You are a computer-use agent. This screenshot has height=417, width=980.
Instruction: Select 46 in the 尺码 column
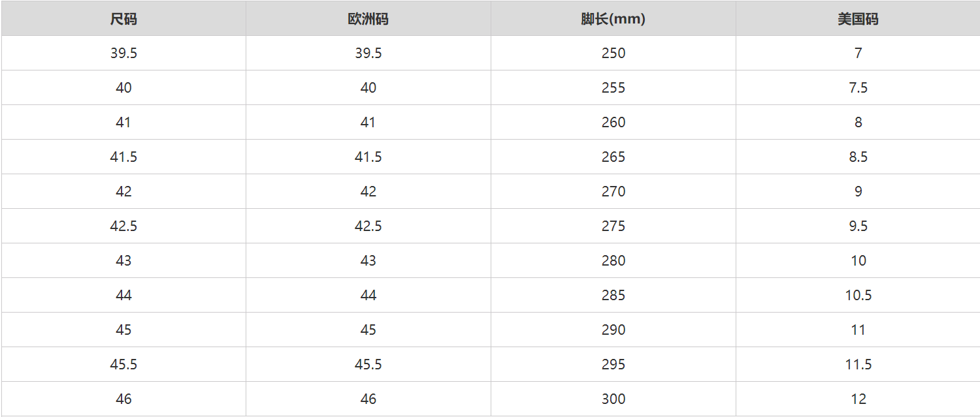click(x=123, y=399)
